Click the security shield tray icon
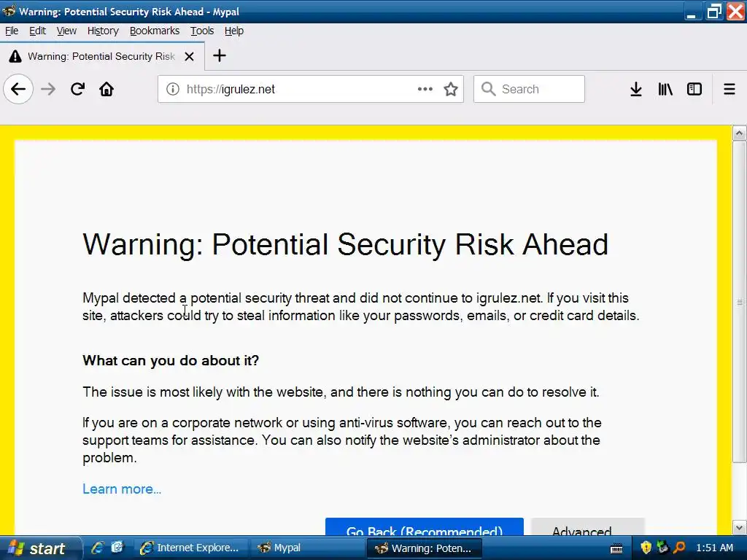The image size is (747, 560). [x=646, y=548]
